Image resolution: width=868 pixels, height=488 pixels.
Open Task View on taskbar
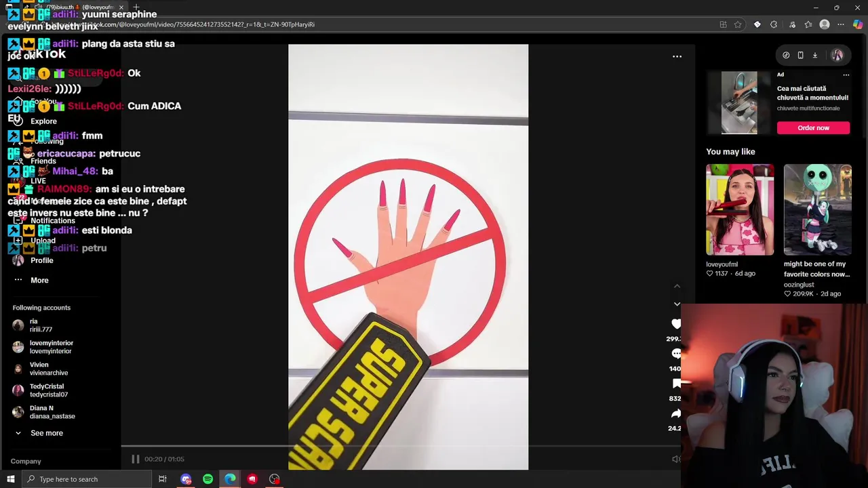[x=163, y=479]
